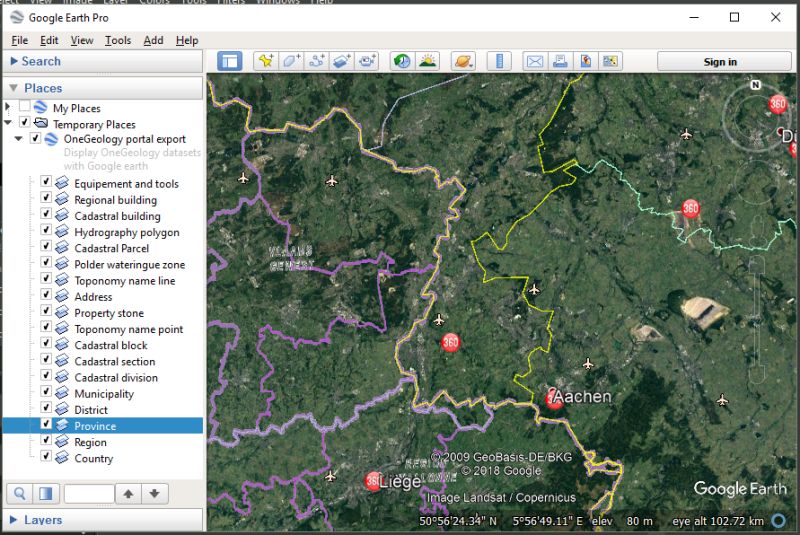Click the Aachen place marker
This screenshot has height=535, width=800.
click(x=555, y=399)
